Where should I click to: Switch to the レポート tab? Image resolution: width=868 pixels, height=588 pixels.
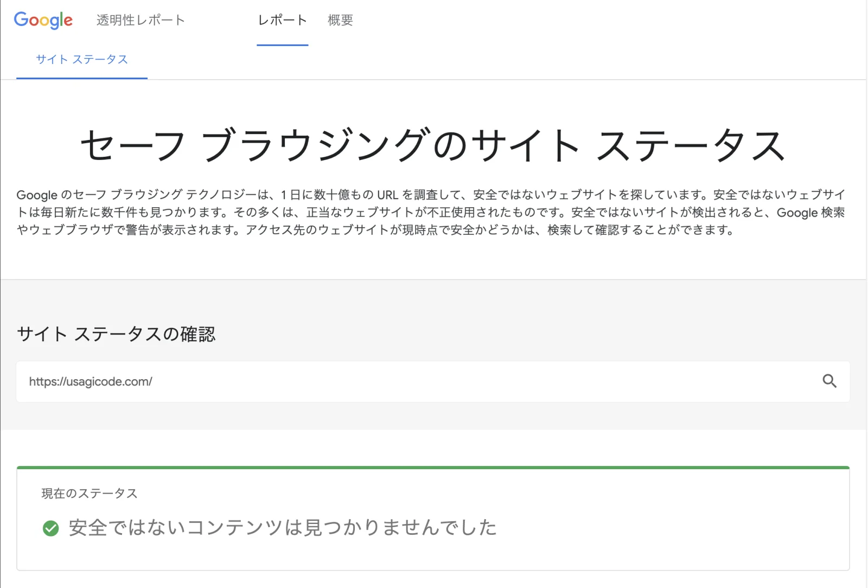[283, 20]
